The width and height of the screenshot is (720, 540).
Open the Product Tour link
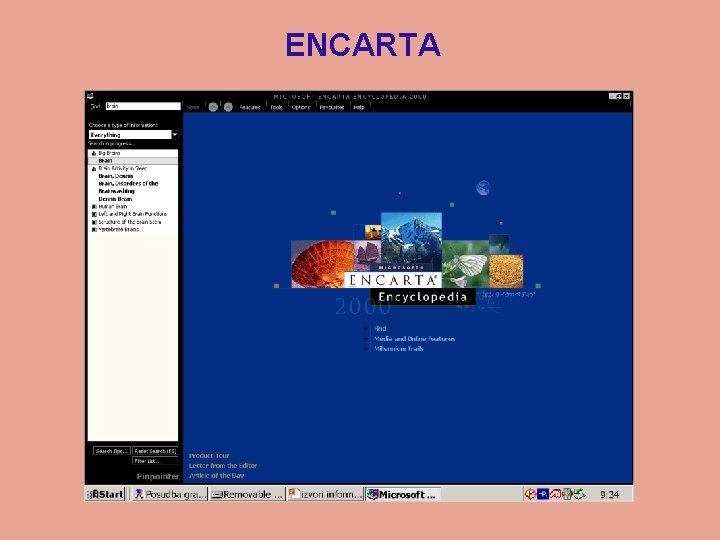(209, 456)
